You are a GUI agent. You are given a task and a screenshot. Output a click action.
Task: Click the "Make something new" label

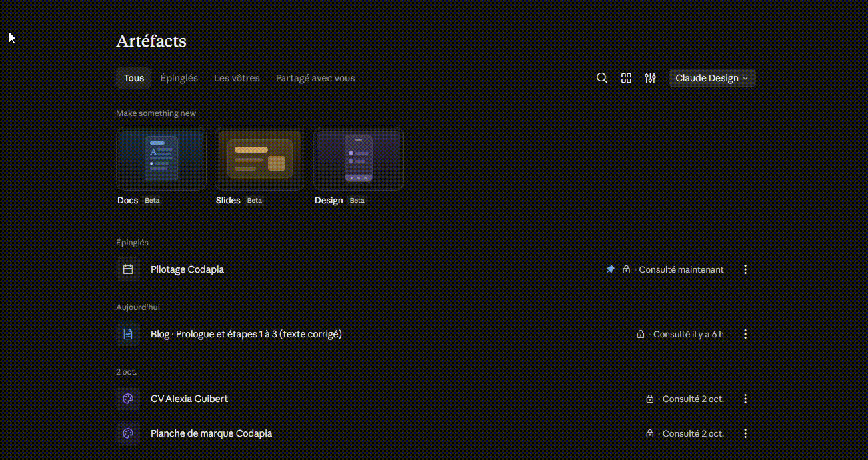click(156, 113)
